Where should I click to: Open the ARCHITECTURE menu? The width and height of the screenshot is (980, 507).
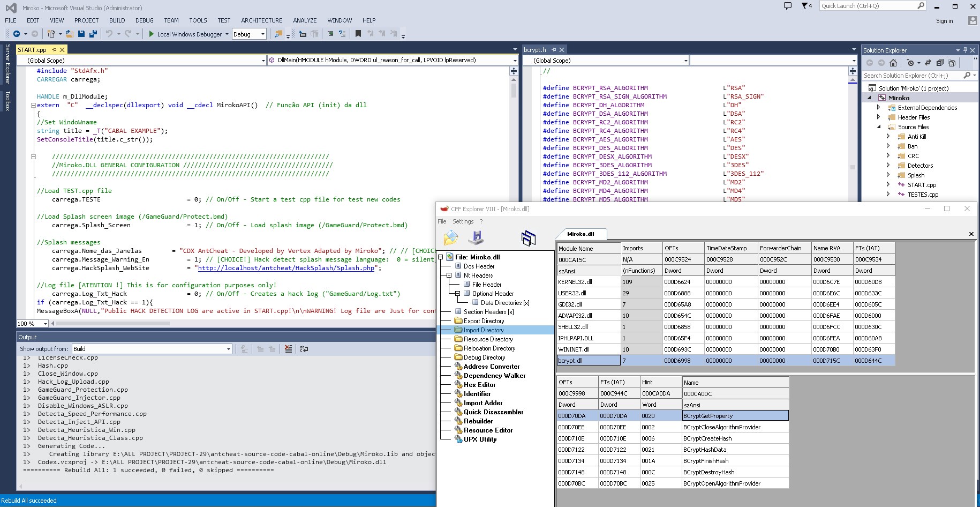(x=261, y=20)
